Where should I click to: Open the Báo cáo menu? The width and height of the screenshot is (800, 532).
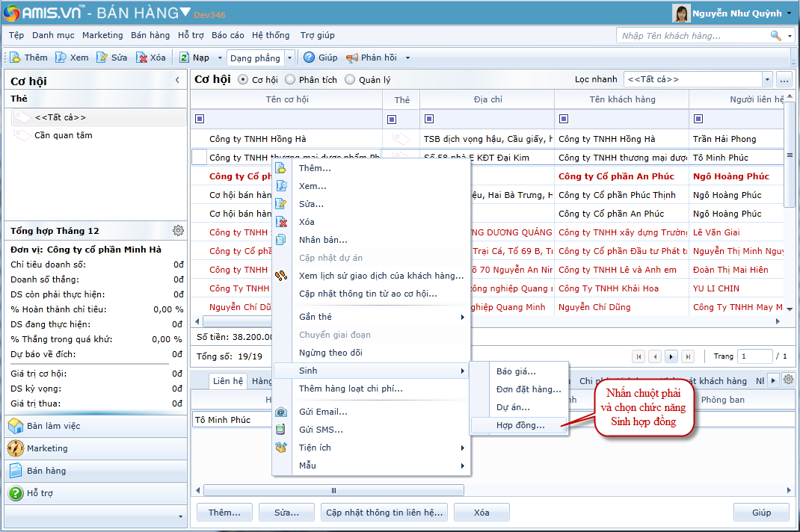point(227,35)
